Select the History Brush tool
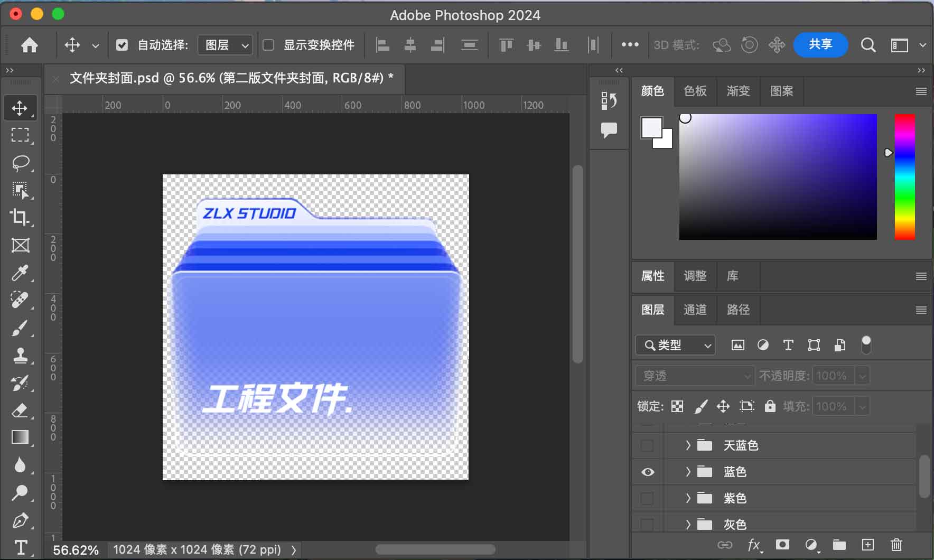Viewport: 934px width, 560px height. click(20, 383)
